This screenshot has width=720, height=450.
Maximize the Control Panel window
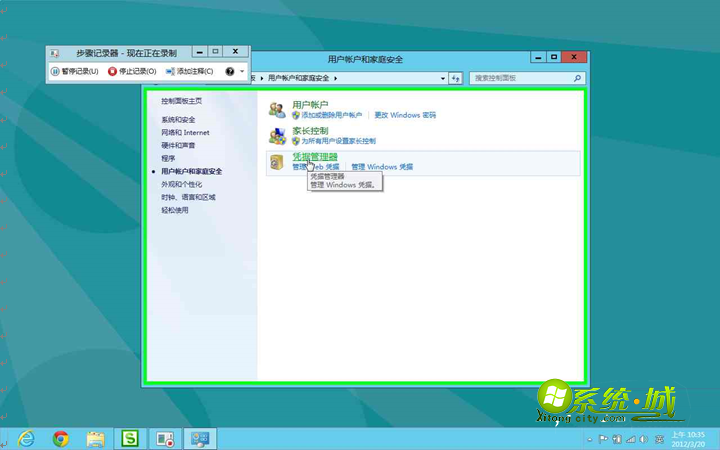pyautogui.click(x=554, y=57)
